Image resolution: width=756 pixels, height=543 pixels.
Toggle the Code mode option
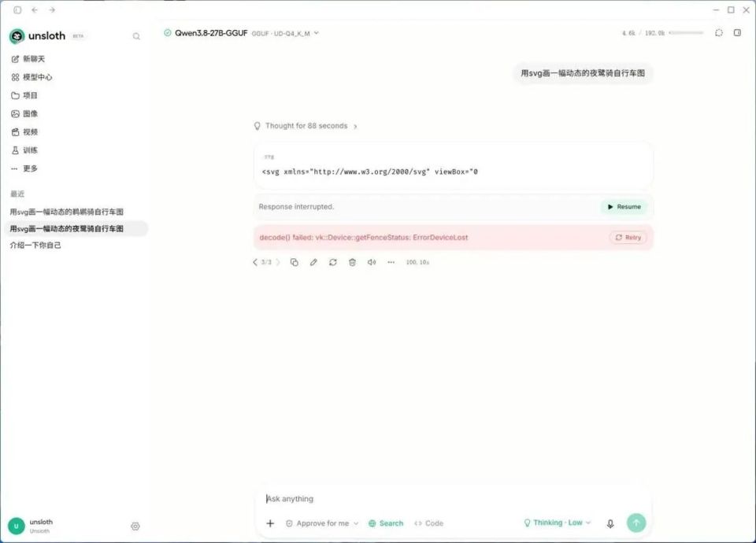point(428,523)
